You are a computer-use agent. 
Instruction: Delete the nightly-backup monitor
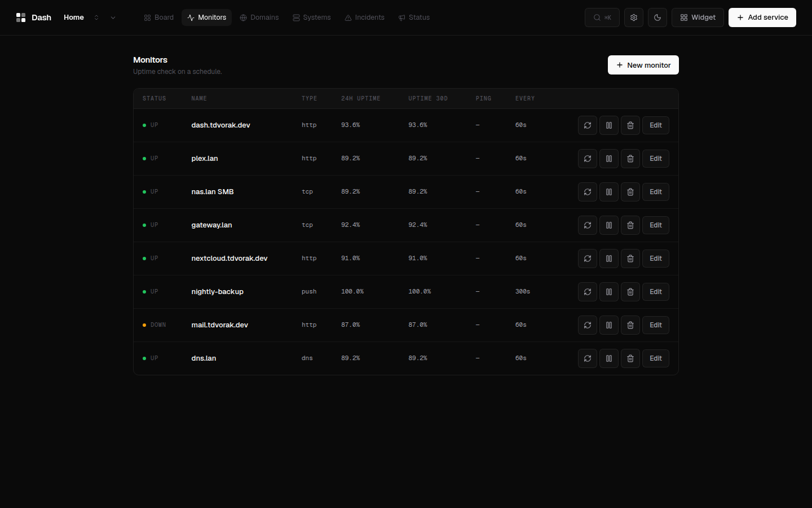[630, 292]
